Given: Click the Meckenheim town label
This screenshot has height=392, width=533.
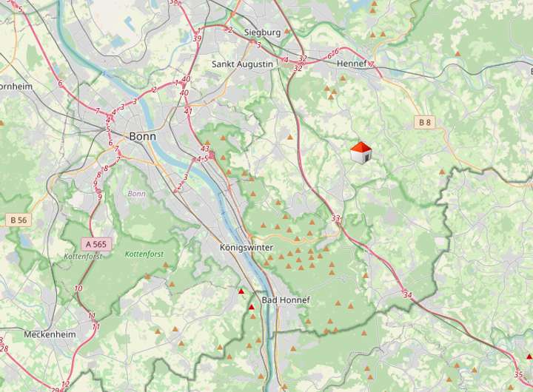Looking at the screenshot, I should click(50, 334).
